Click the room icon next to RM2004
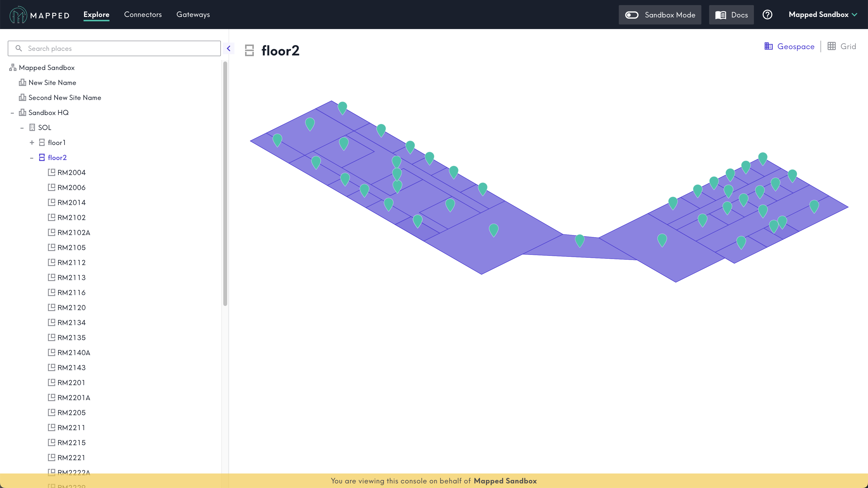The height and width of the screenshot is (488, 868). pos(51,172)
